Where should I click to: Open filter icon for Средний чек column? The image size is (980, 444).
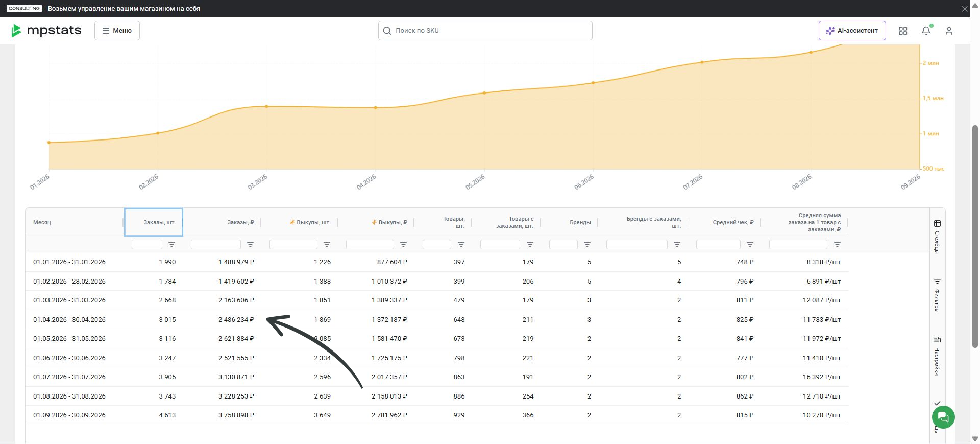pos(750,245)
